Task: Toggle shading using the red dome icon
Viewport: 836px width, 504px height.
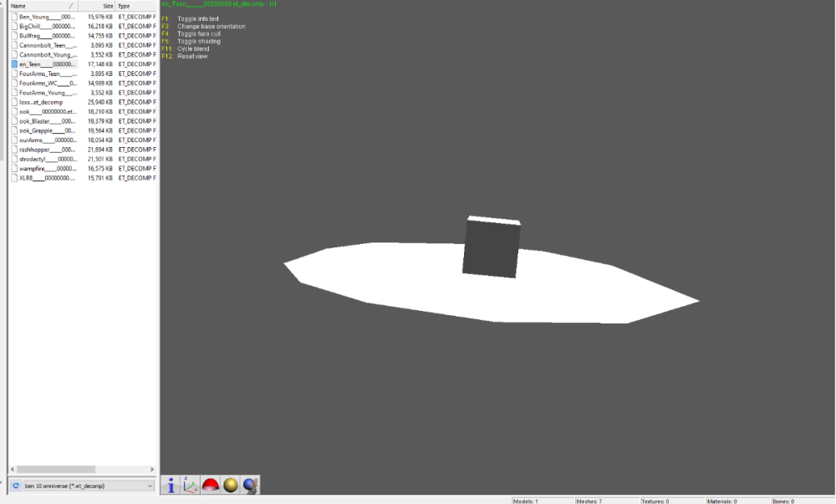Action: click(x=211, y=486)
